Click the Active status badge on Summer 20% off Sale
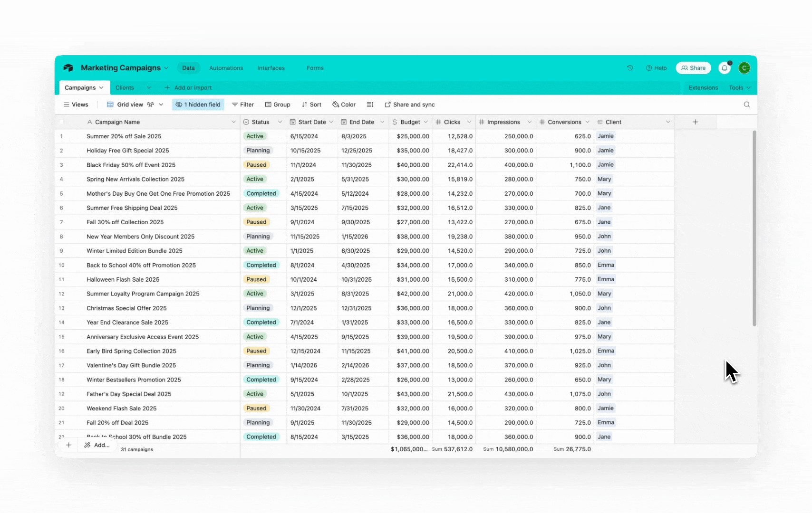 click(255, 136)
